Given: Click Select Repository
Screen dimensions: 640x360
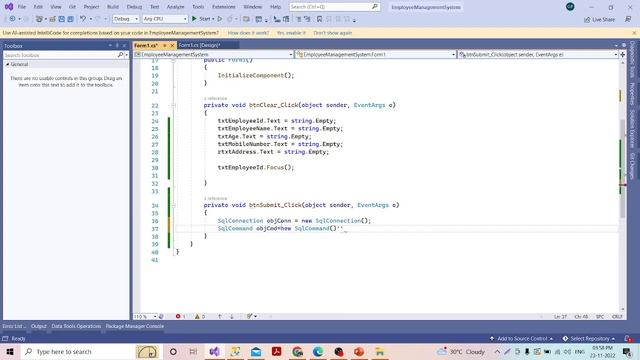Looking at the screenshot, I should point(589,338).
